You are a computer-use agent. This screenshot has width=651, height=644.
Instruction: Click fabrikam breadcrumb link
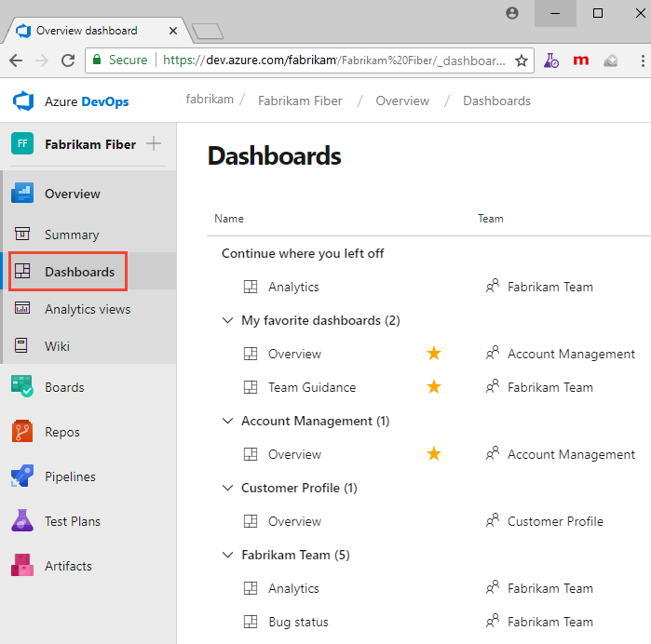coord(210,100)
